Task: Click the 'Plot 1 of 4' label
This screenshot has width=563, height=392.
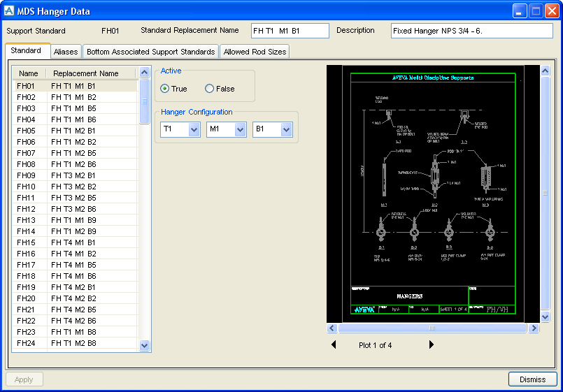Action: tap(375, 345)
